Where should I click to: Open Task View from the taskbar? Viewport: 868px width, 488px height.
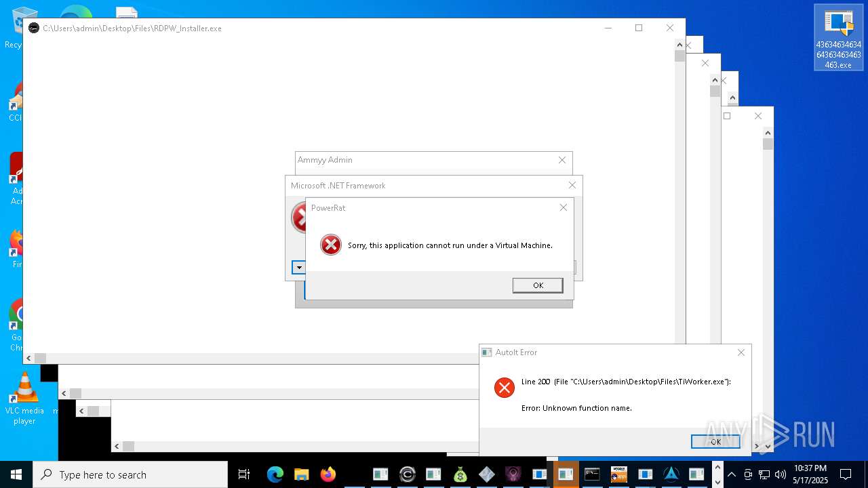click(244, 474)
